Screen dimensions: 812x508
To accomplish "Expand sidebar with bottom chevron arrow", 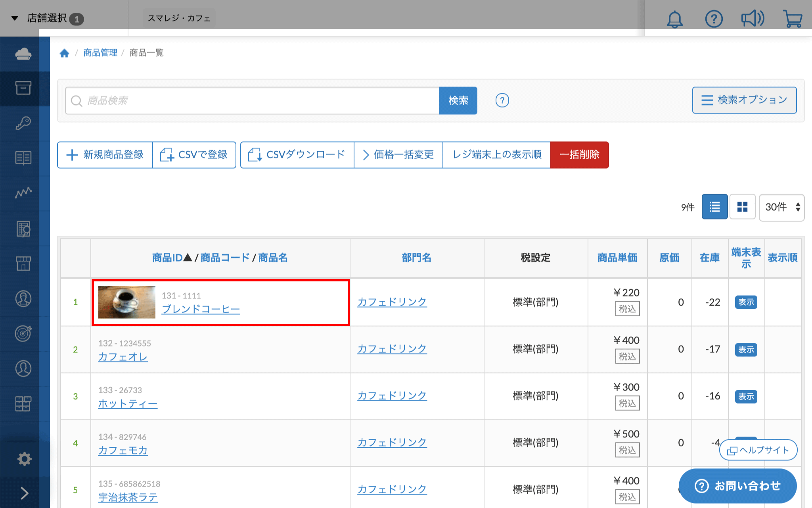I will (24, 493).
